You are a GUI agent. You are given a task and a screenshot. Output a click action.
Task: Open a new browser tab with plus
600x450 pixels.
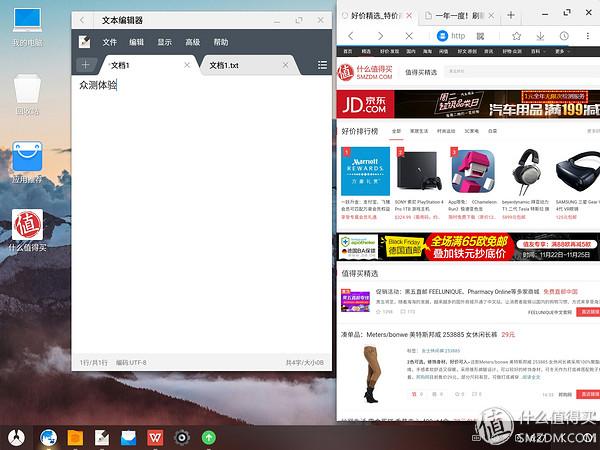point(511,15)
